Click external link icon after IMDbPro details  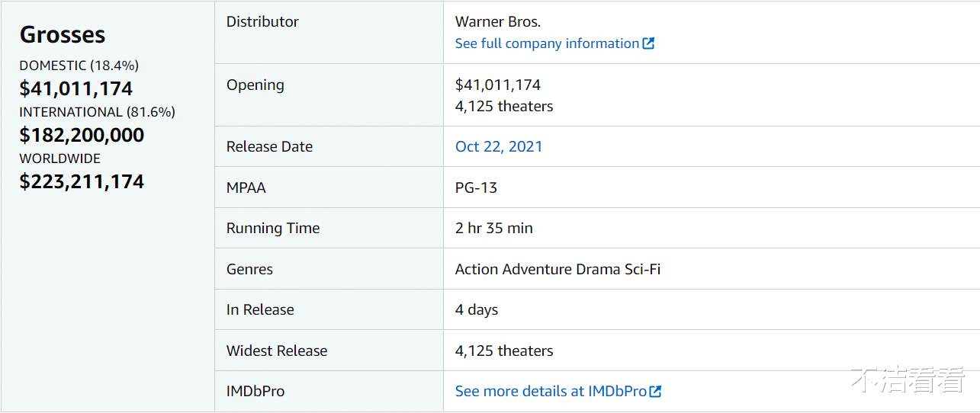[655, 392]
